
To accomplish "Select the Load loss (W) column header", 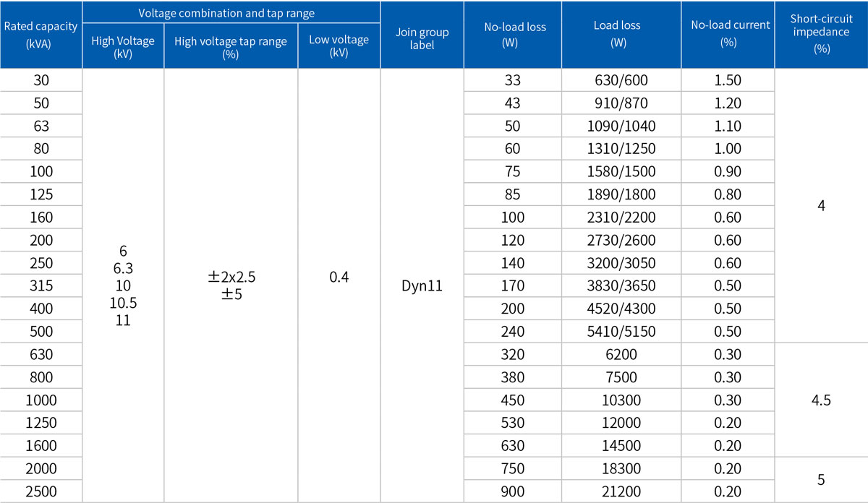I will coord(617,35).
